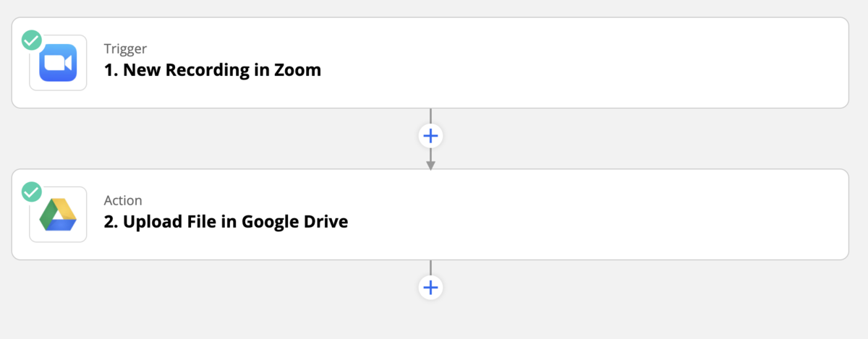Viewport: 868px width, 339px height.
Task: Click the Google Drive triangle icon
Action: coord(58,215)
